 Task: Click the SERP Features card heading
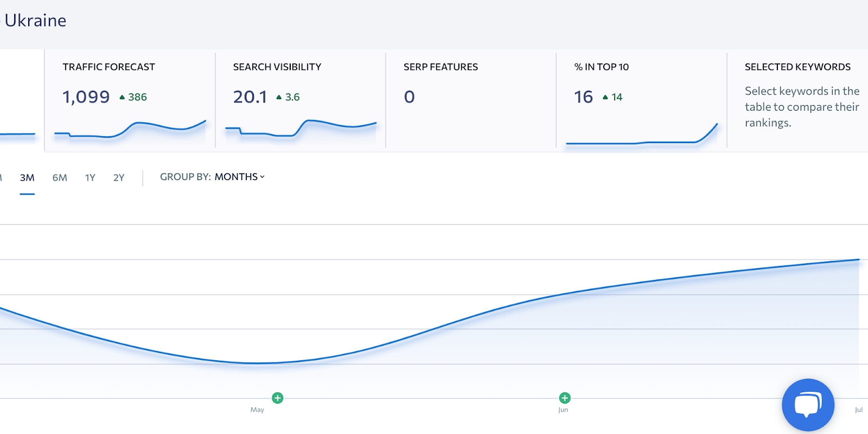pyautogui.click(x=441, y=67)
